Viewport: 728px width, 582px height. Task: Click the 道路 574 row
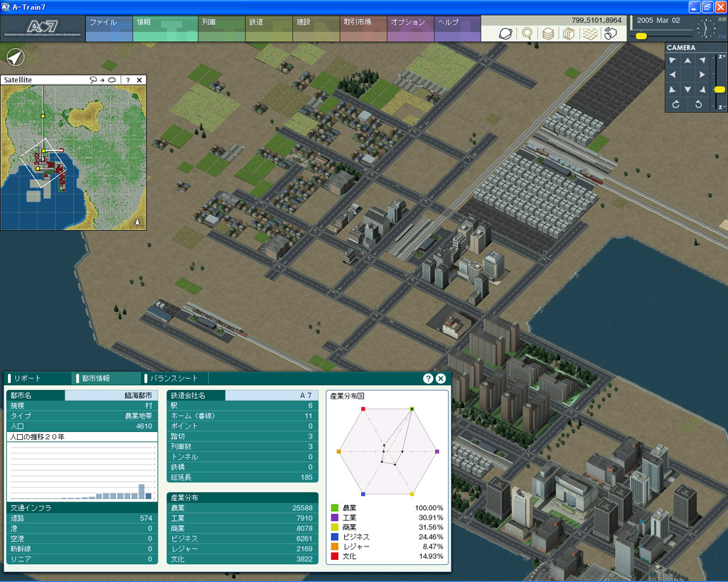82,518
